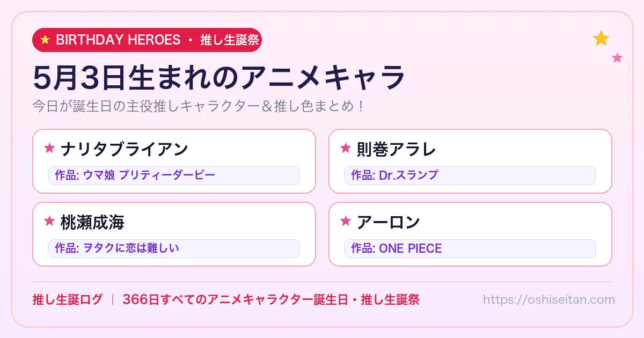The height and width of the screenshot is (338, 644).
Task: Click the yellow star in the BIRTHDAY HEROES badge
Action: (45, 40)
